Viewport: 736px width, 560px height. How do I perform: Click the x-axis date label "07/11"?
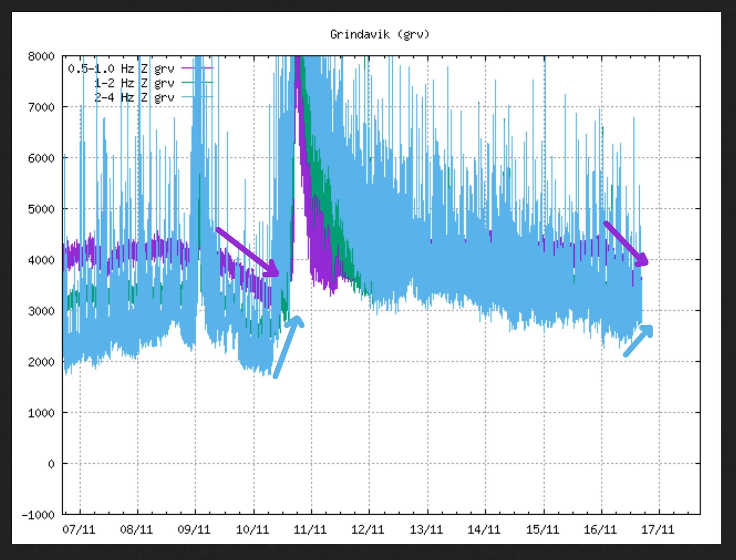(79, 529)
